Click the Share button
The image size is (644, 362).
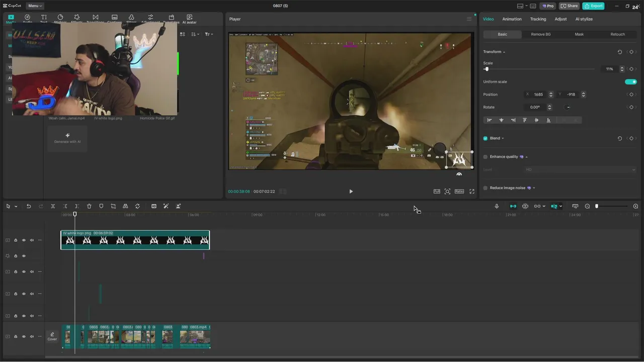click(570, 6)
